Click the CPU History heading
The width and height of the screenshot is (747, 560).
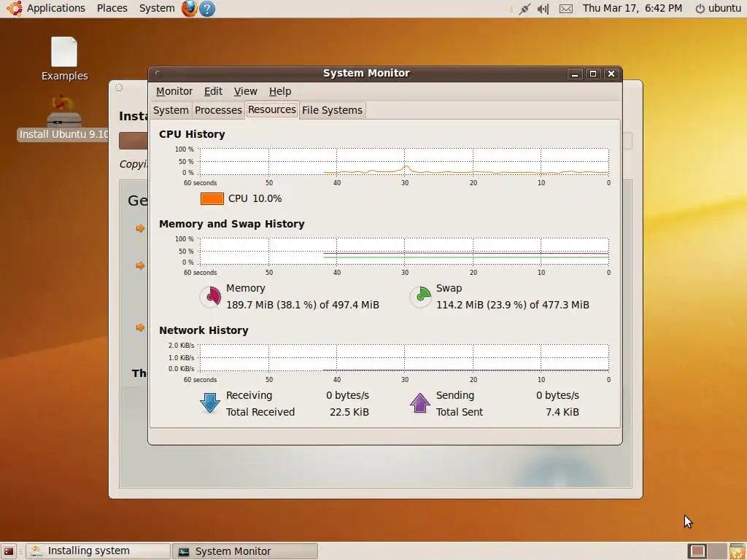tap(192, 134)
